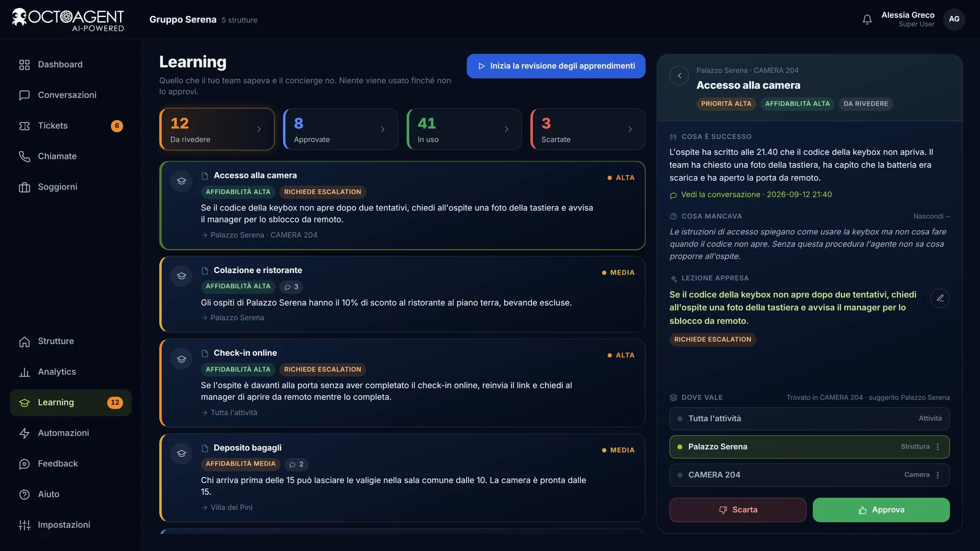Open Strutture in sidebar
Image resolution: width=980 pixels, height=551 pixels.
coord(70,342)
